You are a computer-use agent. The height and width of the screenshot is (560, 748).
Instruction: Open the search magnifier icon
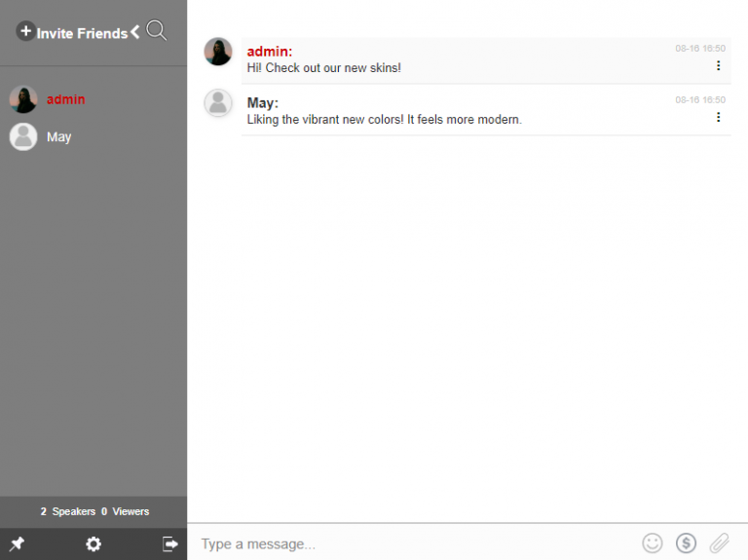point(156,31)
